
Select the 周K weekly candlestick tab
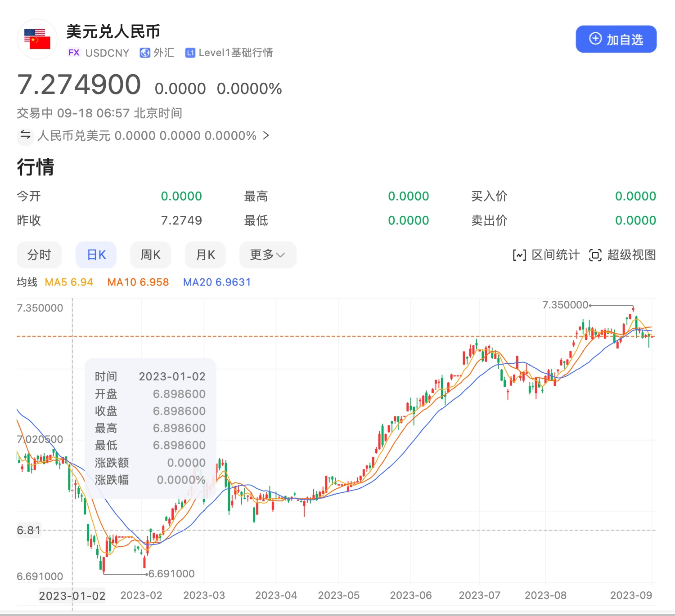point(150,255)
